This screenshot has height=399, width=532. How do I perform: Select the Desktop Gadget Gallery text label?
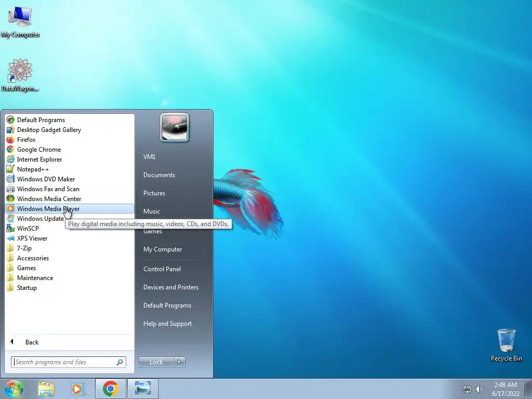49,129
